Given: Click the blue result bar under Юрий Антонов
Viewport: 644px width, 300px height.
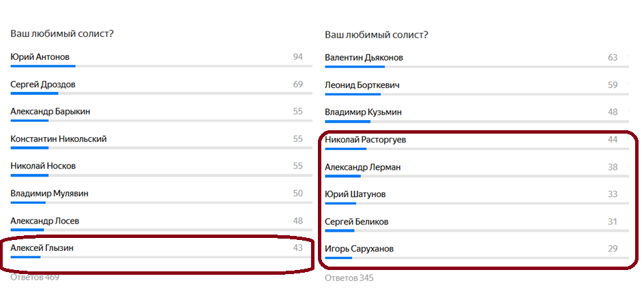Looking at the screenshot, I should (x=43, y=66).
